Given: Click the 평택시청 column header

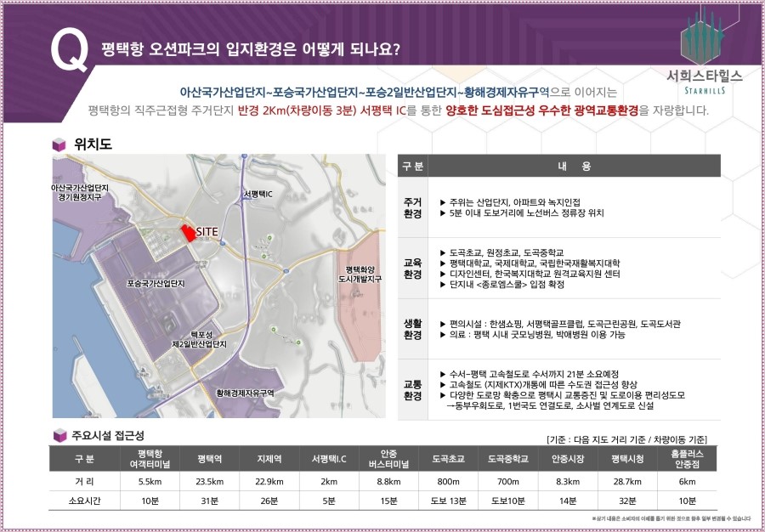Looking at the screenshot, I should 627,459.
